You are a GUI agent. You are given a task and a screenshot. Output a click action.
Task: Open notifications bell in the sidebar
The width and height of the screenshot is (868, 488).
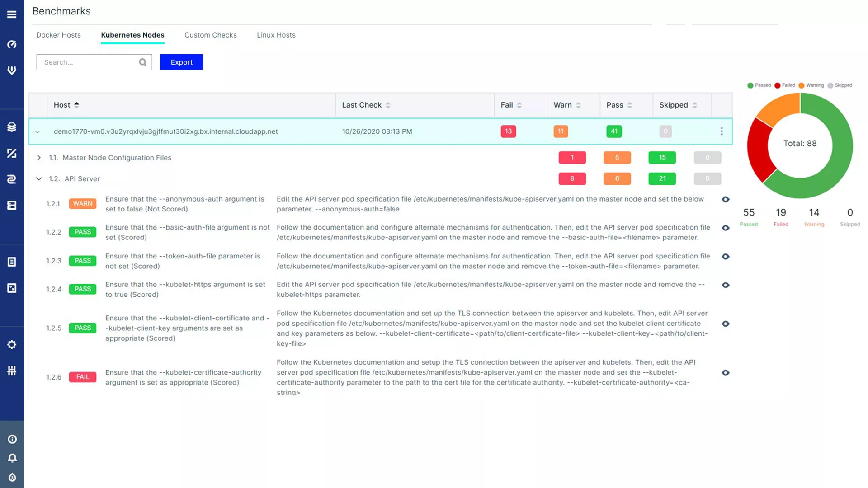tap(12, 458)
